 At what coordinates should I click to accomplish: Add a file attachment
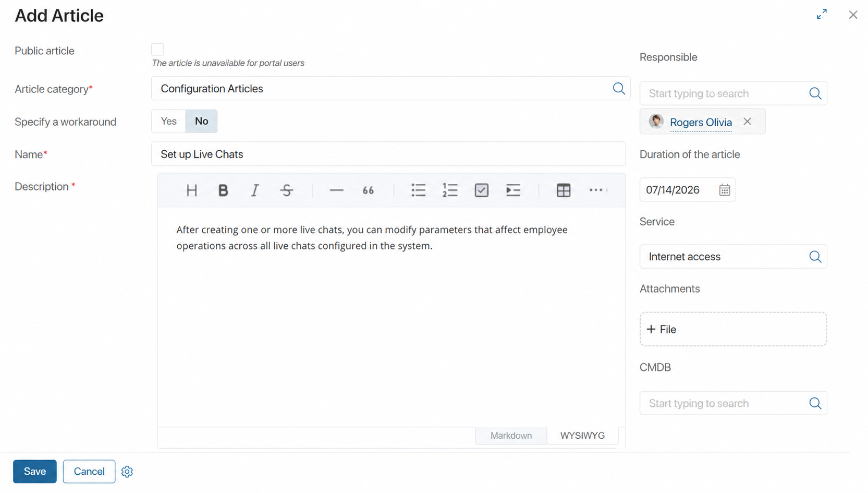pos(733,329)
